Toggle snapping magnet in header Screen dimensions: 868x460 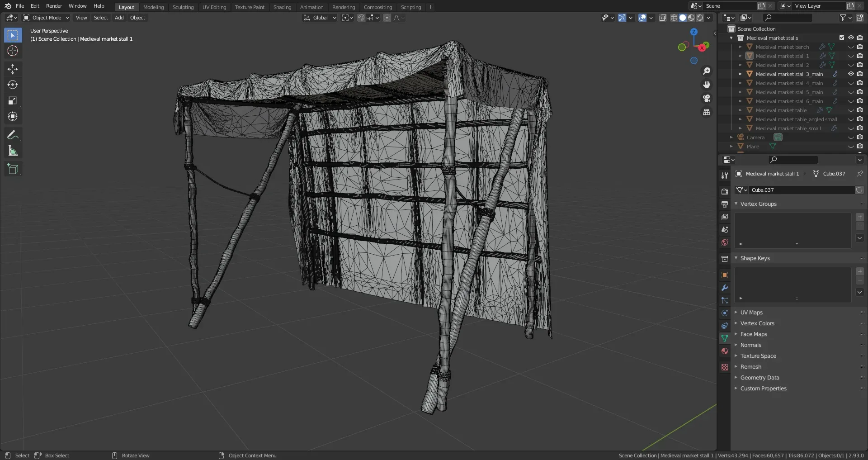(x=361, y=18)
